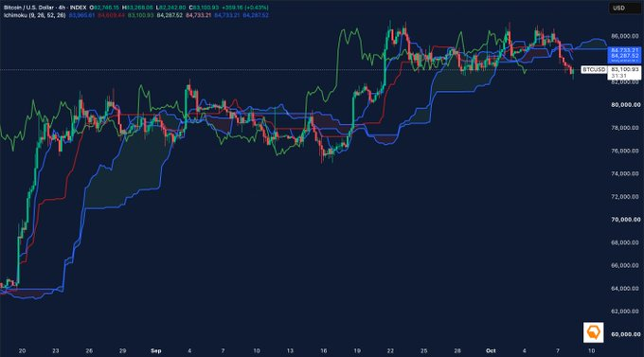This screenshot has height=357, width=644.
Task: Click the blue 84,733.21 price axis label
Action: point(624,50)
